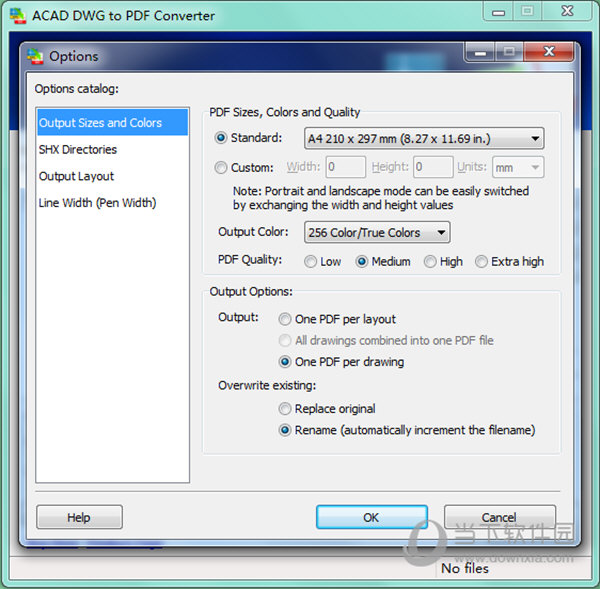This screenshot has height=589, width=600.
Task: Select Output Layout category
Action: 112,176
